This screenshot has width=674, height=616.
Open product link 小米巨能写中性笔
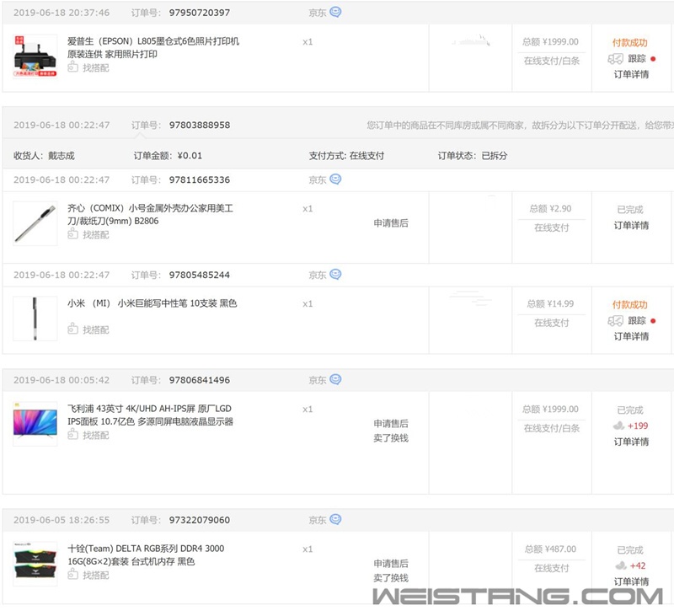tap(152, 303)
